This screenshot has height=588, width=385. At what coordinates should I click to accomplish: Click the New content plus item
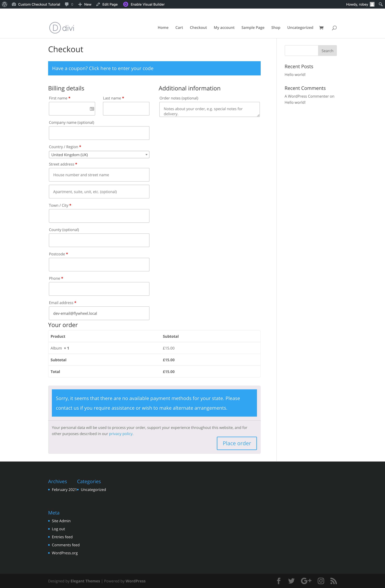(85, 4)
